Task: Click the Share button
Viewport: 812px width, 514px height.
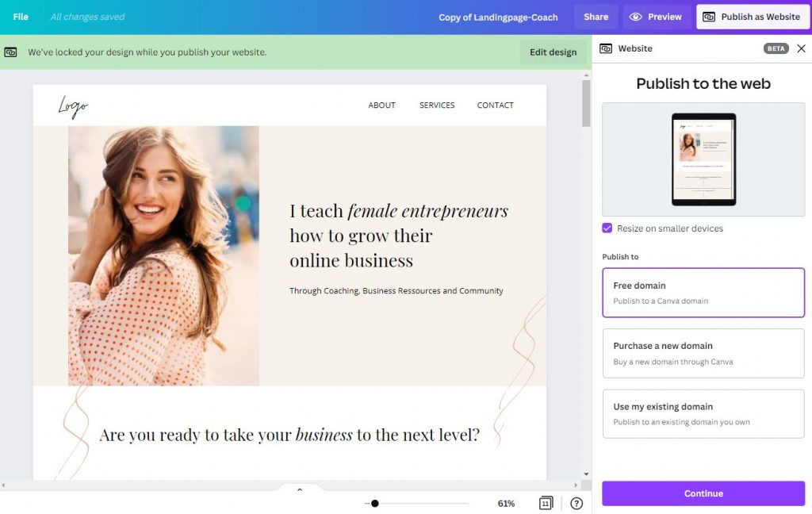Action: pos(596,16)
